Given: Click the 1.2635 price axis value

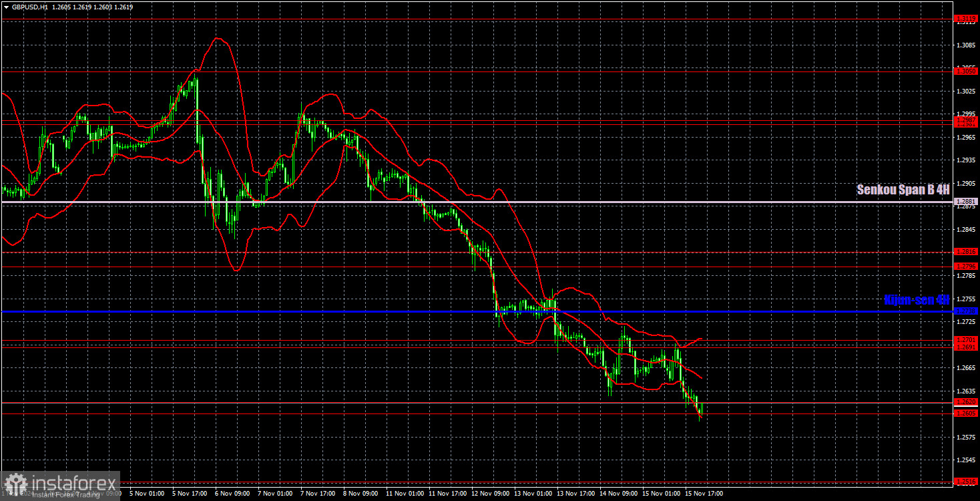Looking at the screenshot, I should (966, 391).
